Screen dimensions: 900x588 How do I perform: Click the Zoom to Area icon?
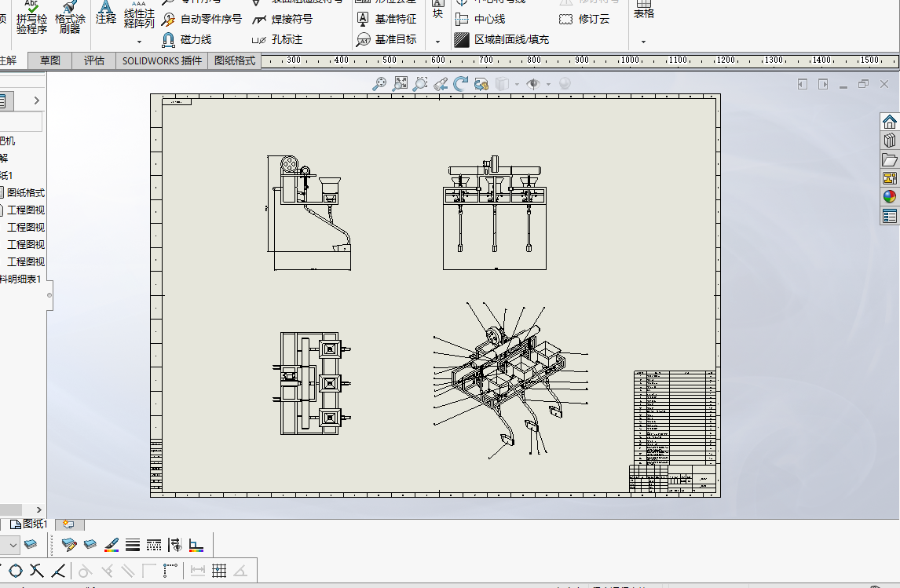pos(400,84)
